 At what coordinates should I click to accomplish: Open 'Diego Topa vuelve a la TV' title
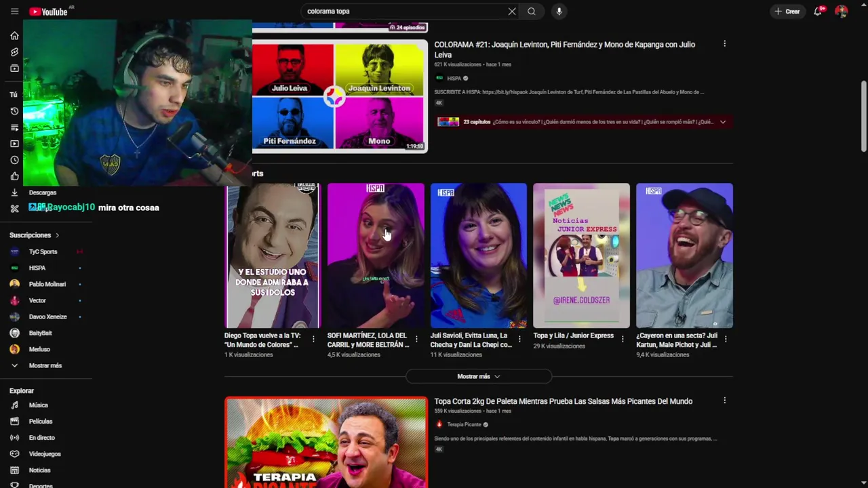point(262,340)
